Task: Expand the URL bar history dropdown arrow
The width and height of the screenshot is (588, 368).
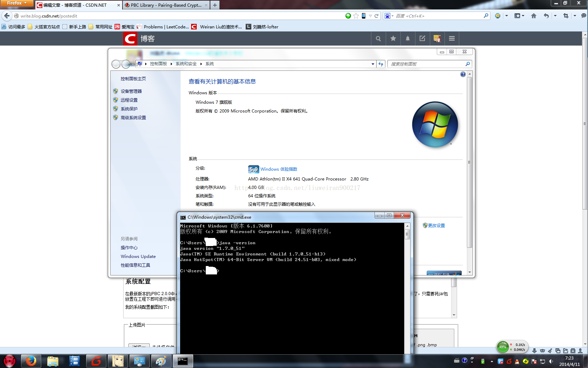Action: 370,16
